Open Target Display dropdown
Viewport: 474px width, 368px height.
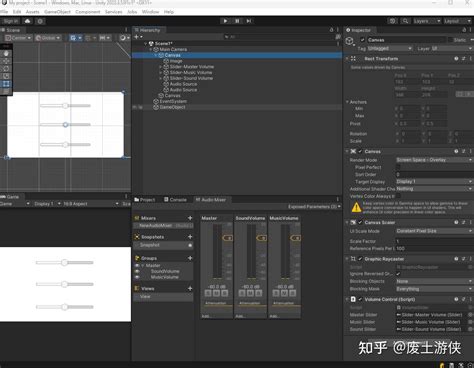pyautogui.click(x=434, y=182)
